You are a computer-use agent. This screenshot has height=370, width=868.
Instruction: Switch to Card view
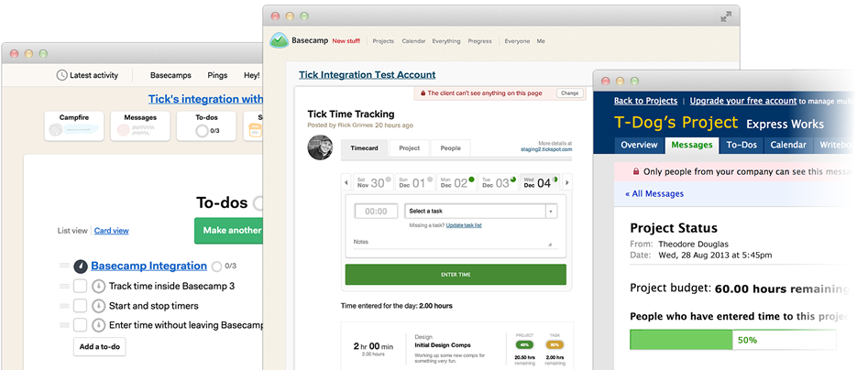tap(111, 231)
